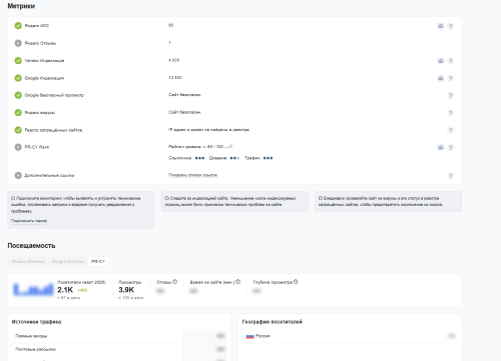Select the PR-CY traffic tab
The height and width of the screenshot is (361, 501).
98,262
